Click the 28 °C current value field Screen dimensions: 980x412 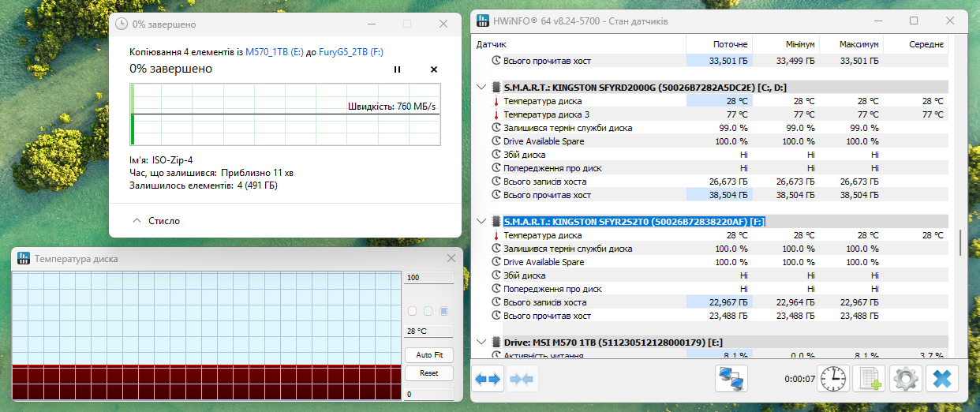(x=429, y=332)
